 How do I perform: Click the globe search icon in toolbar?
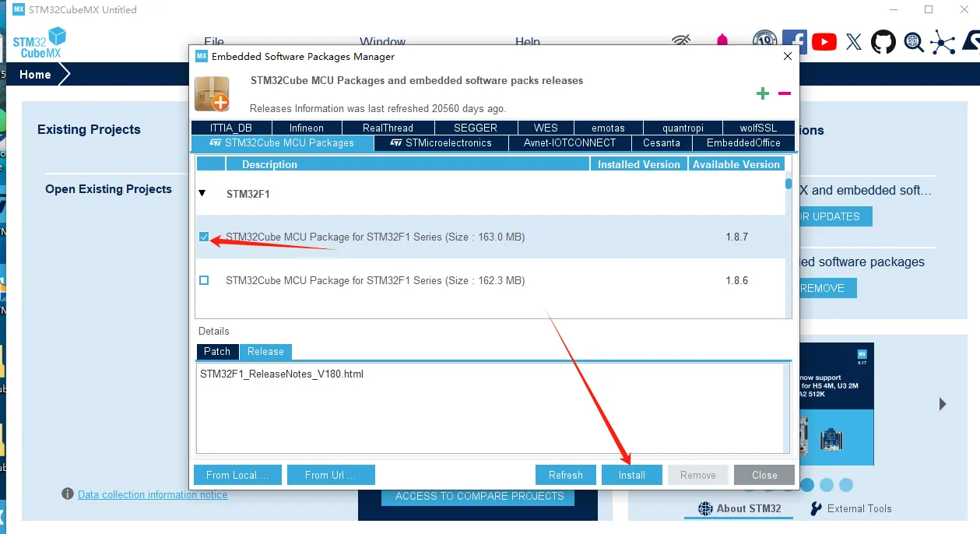point(913,42)
